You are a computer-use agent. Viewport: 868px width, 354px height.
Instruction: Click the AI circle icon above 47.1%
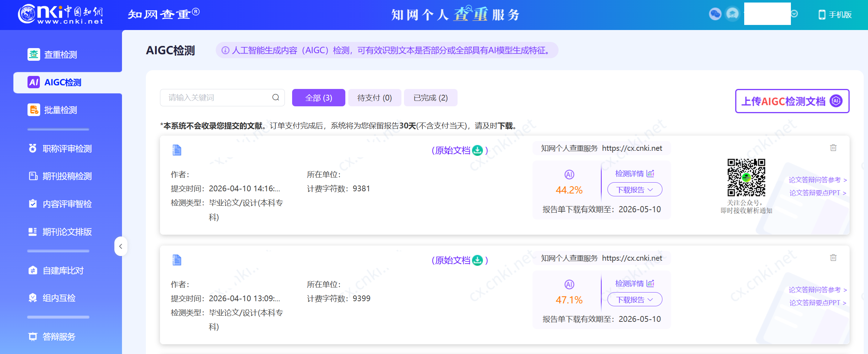click(569, 285)
